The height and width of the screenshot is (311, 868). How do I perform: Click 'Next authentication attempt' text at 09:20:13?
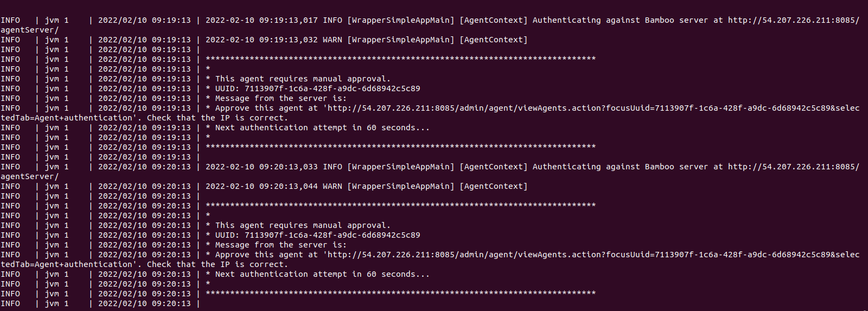(281, 274)
